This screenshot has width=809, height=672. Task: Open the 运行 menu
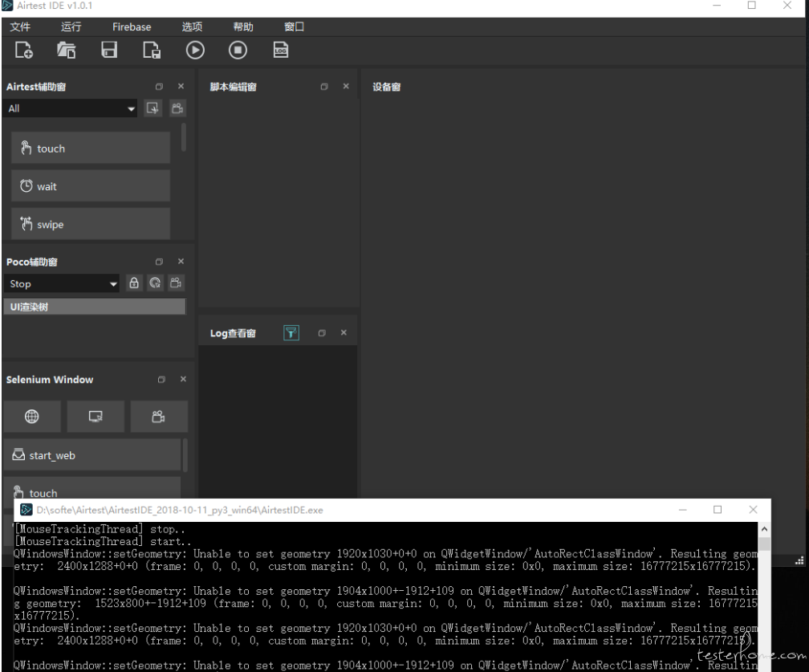point(71,26)
